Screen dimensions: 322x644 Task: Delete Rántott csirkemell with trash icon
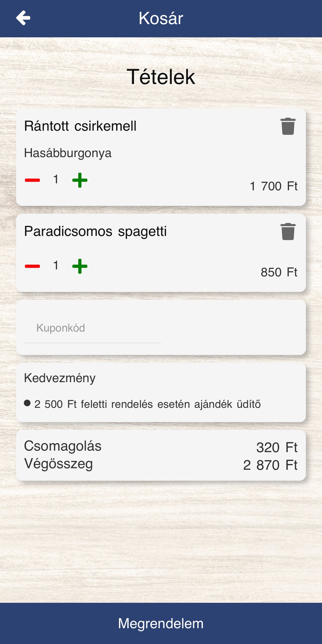(x=288, y=127)
